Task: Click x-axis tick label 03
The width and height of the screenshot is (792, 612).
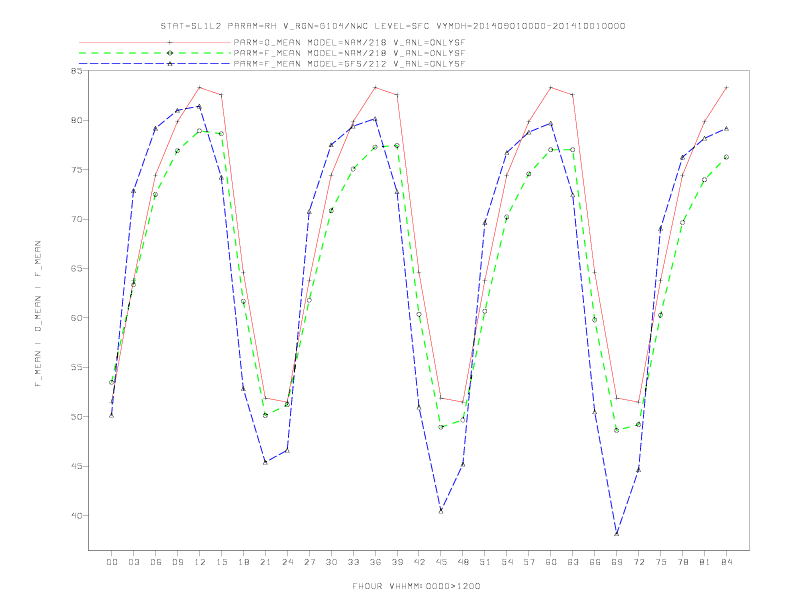Action: tap(134, 562)
